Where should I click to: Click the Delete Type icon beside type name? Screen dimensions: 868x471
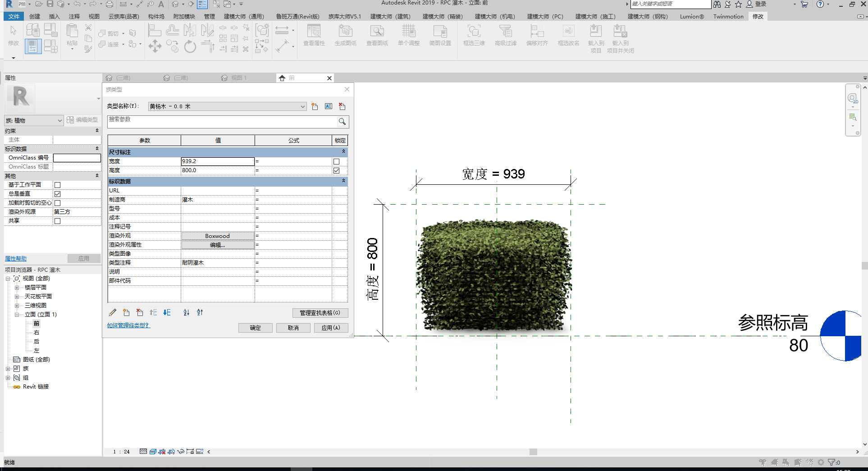[x=342, y=106]
